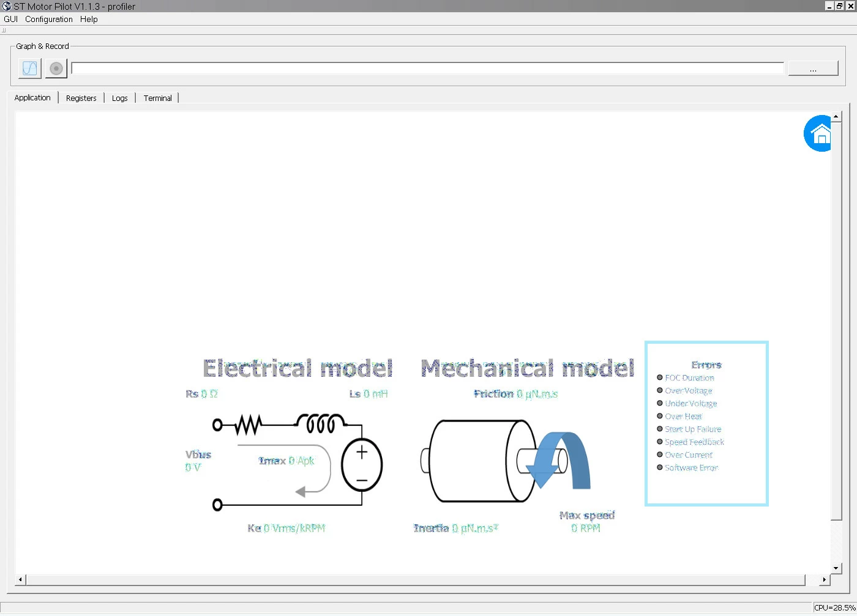Open the GUI menu
This screenshot has width=857, height=616.
(x=11, y=19)
